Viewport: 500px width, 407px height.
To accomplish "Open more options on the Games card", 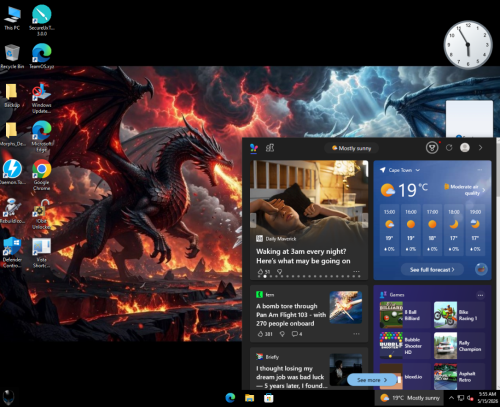I will [480, 295].
